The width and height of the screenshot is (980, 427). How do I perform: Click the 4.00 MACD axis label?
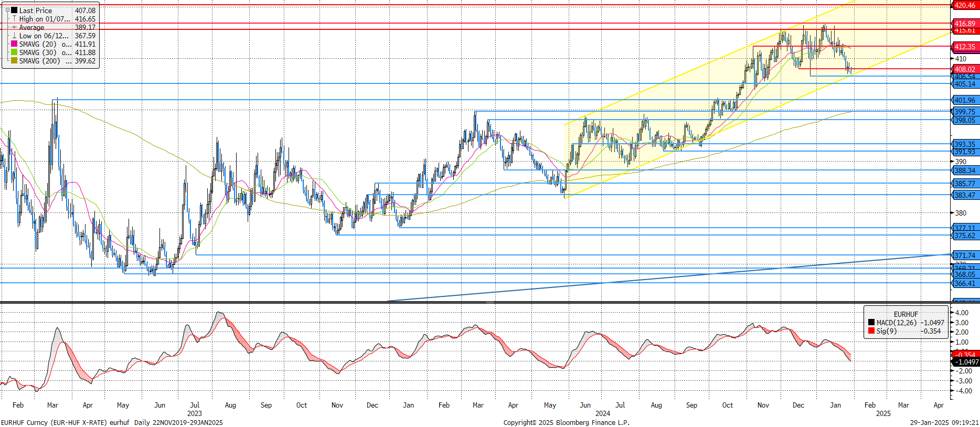pyautogui.click(x=962, y=313)
